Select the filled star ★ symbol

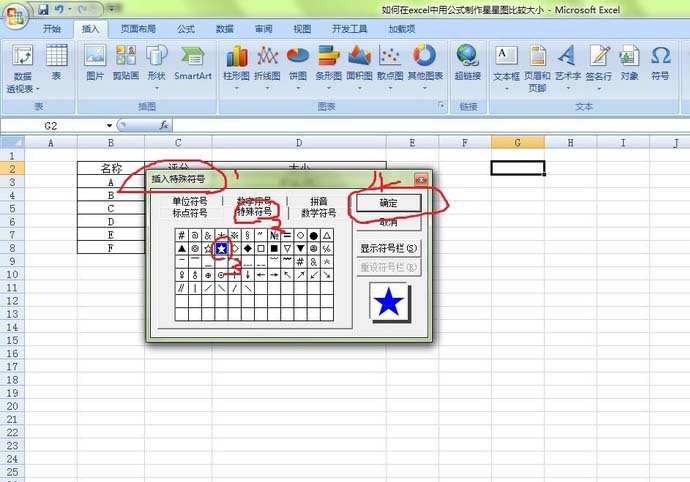coord(221,249)
